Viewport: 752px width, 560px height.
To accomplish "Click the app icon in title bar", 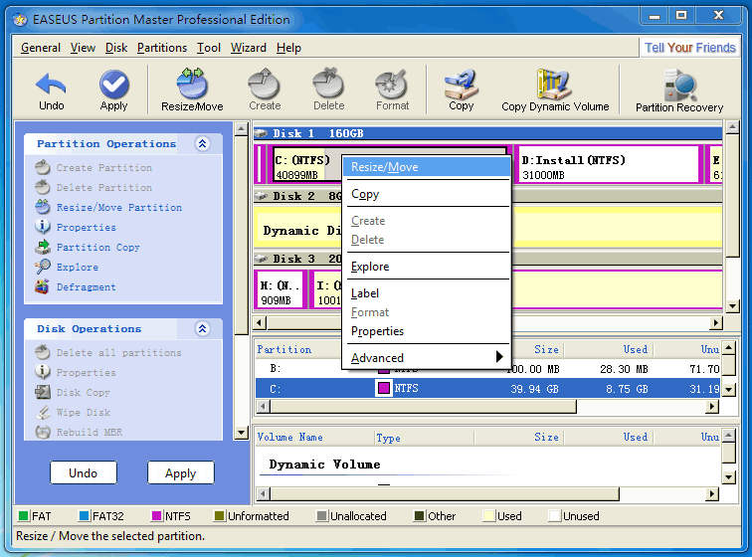I will (20, 20).
